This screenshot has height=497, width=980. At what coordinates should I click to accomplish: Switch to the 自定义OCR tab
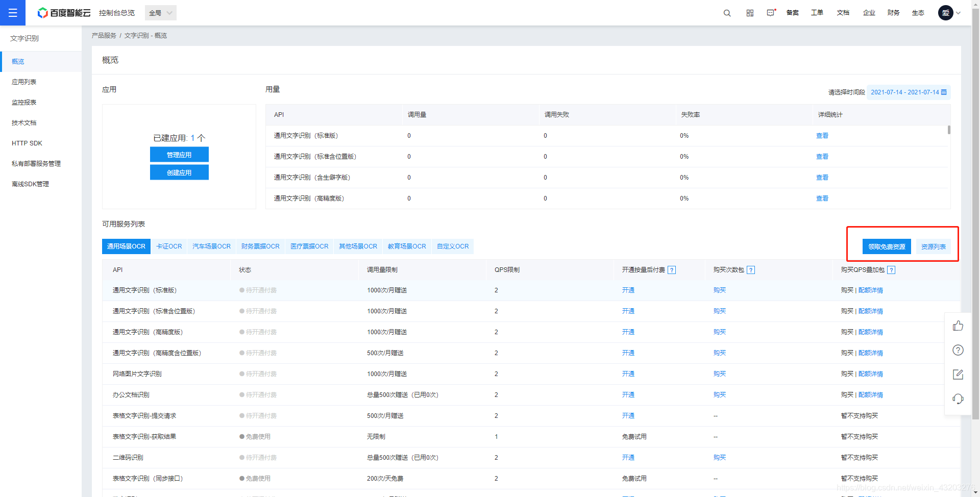[453, 246]
